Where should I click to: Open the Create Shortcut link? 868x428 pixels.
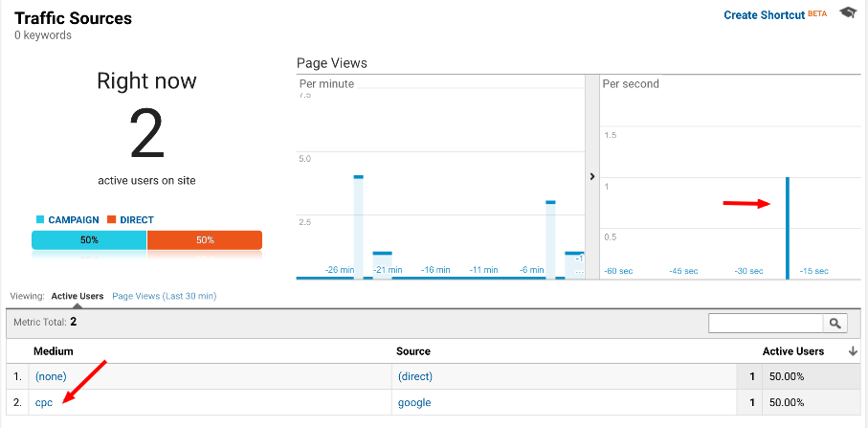[x=765, y=14]
